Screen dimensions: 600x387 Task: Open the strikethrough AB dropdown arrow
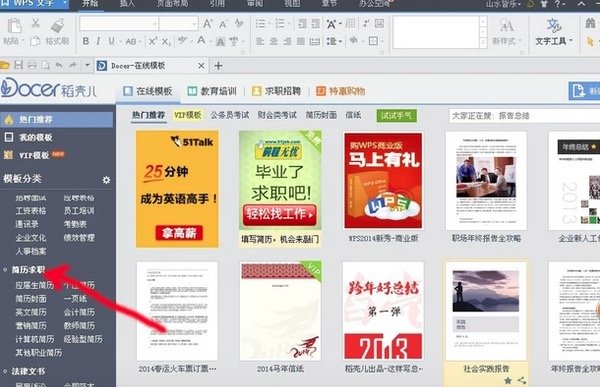click(x=140, y=41)
